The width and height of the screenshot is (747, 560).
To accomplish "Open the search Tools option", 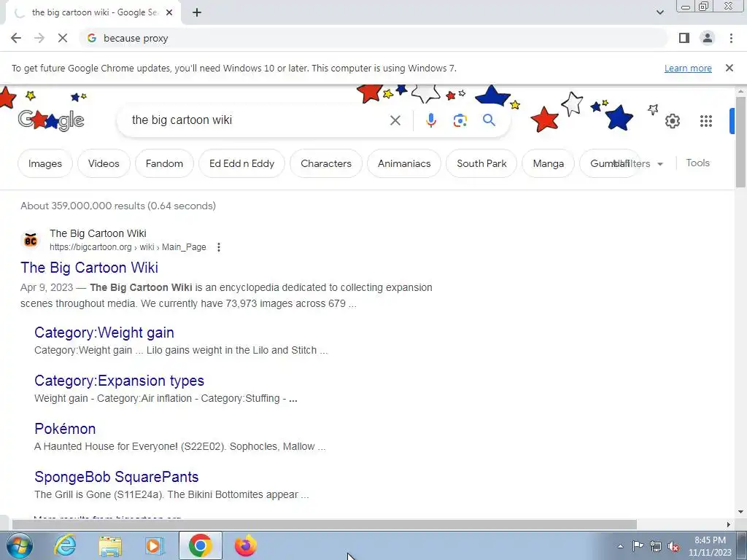I will tap(697, 163).
